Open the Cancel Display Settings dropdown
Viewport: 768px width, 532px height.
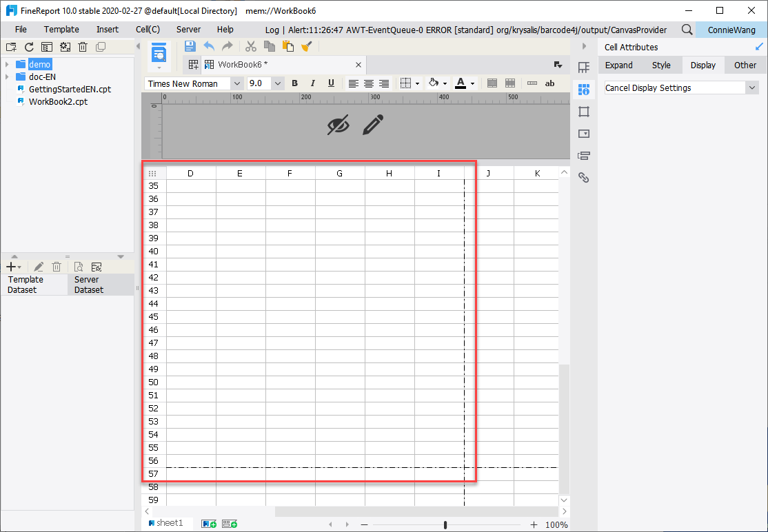753,88
